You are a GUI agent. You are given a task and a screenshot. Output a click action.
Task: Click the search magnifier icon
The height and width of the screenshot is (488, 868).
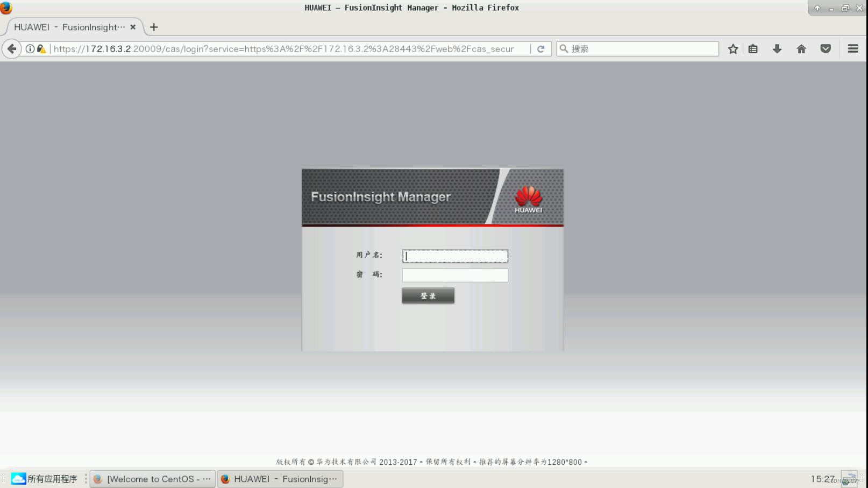(x=564, y=49)
